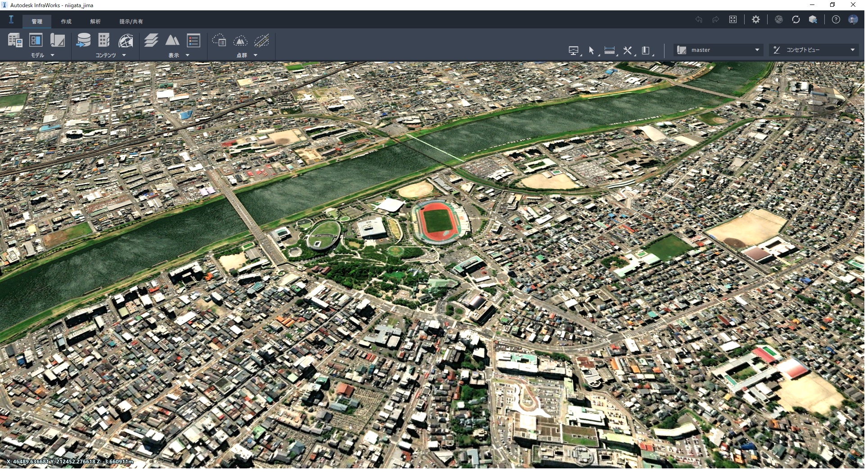Open the user profile avatar
The image size is (868, 472).
tap(853, 19)
